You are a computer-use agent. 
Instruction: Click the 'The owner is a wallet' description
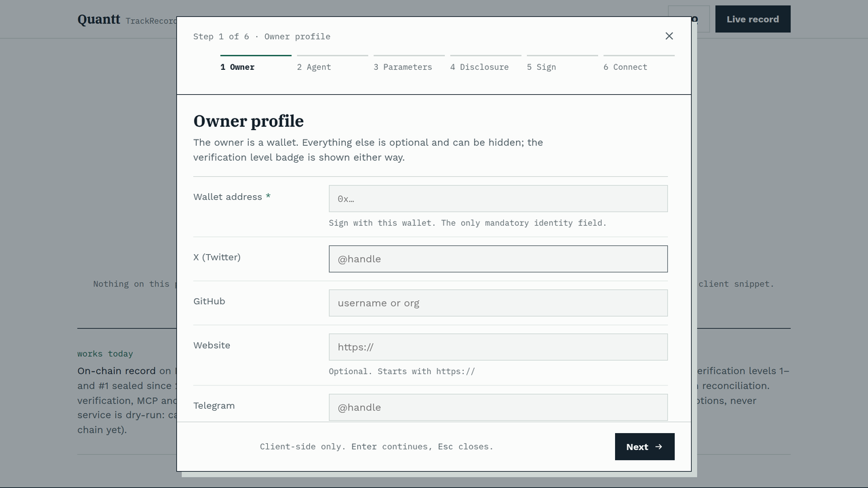coord(368,150)
